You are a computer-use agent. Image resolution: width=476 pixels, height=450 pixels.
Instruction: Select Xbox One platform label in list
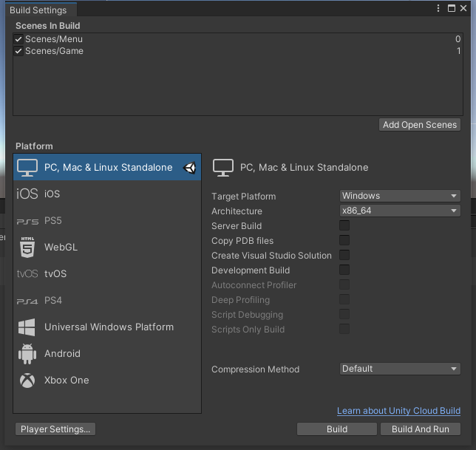[x=67, y=381]
